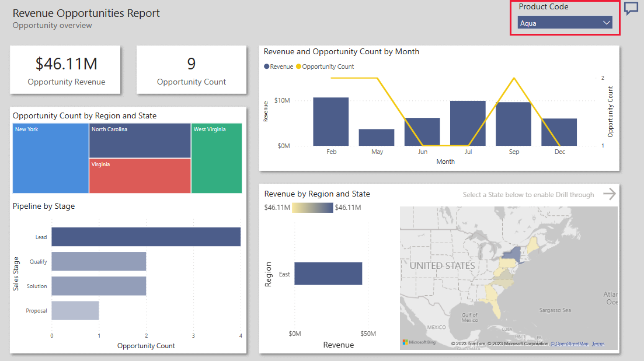This screenshot has width=644, height=361.
Task: Select the Virginia treemap tile
Action: (140, 176)
